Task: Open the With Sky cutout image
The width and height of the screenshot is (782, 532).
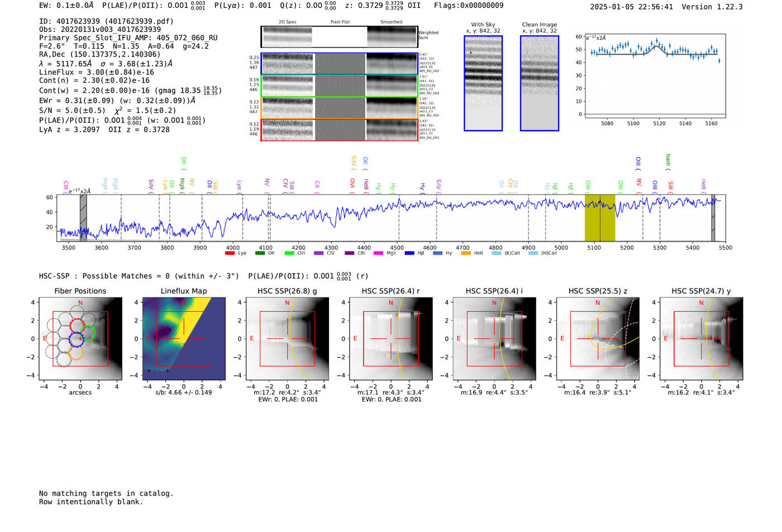Action: (483, 83)
